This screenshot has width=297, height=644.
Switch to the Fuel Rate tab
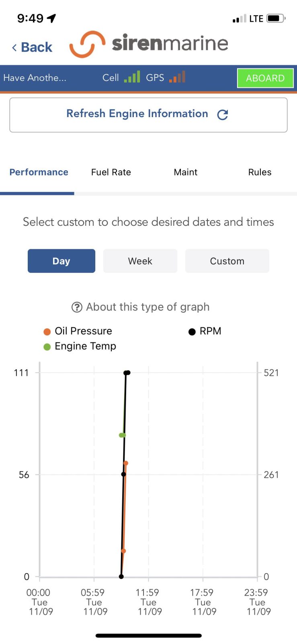(111, 172)
